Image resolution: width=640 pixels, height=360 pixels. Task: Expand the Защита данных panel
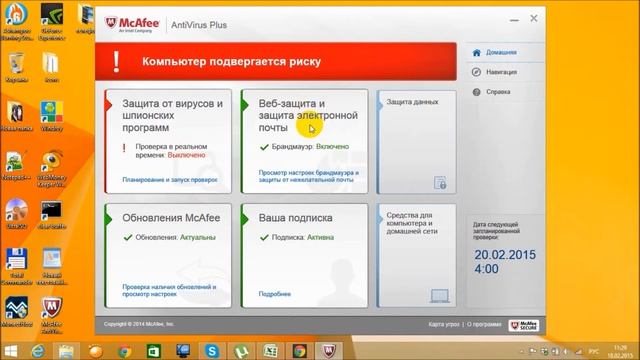416,142
